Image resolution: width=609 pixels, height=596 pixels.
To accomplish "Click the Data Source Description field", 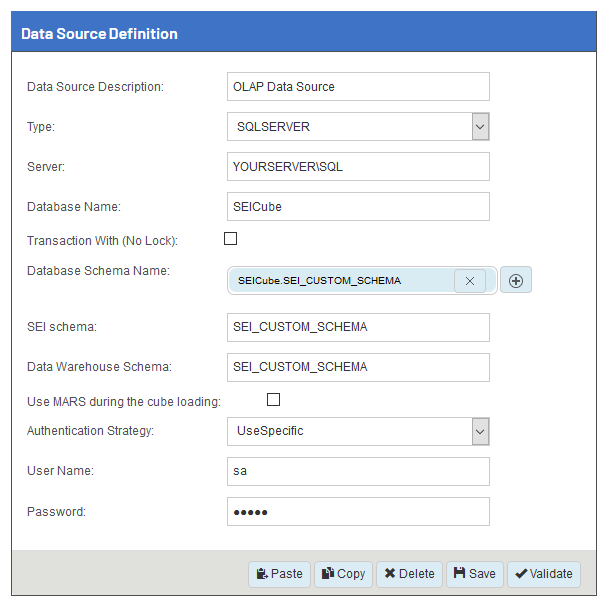I will [x=358, y=87].
